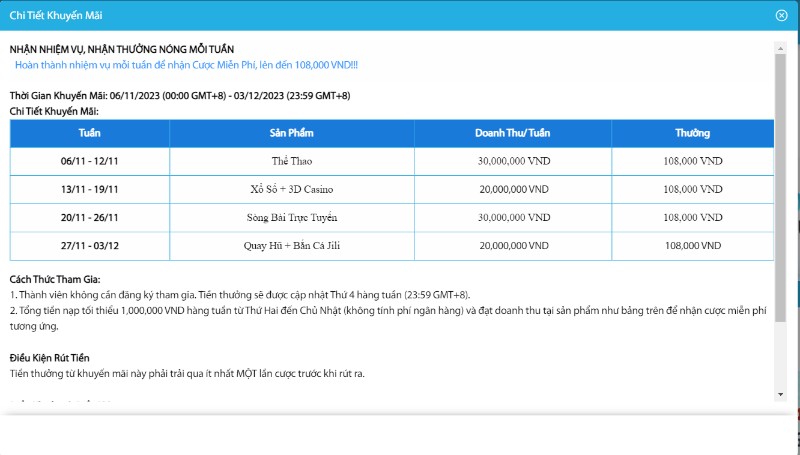Select the Sản Phẩm column header
The height and width of the screenshot is (455, 800).
tap(290, 133)
